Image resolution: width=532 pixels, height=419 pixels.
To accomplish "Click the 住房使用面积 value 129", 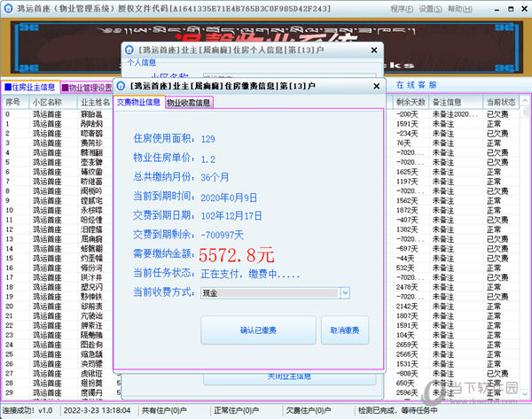I will tap(208, 139).
